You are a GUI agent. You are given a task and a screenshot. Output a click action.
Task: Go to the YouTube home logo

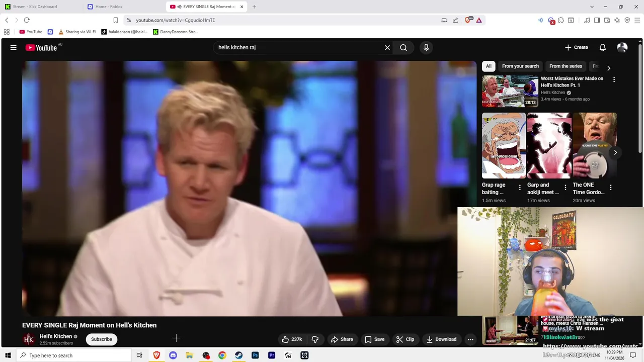41,48
